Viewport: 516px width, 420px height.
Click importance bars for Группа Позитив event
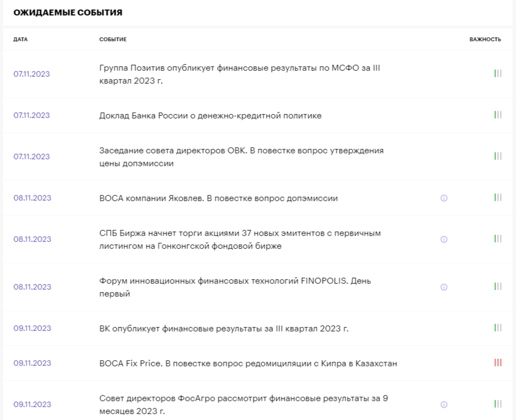pos(498,74)
